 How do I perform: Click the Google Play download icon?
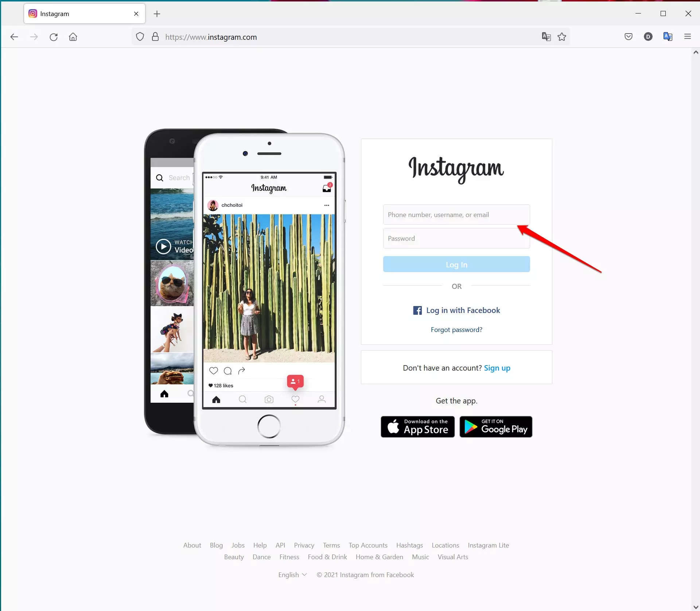point(496,426)
